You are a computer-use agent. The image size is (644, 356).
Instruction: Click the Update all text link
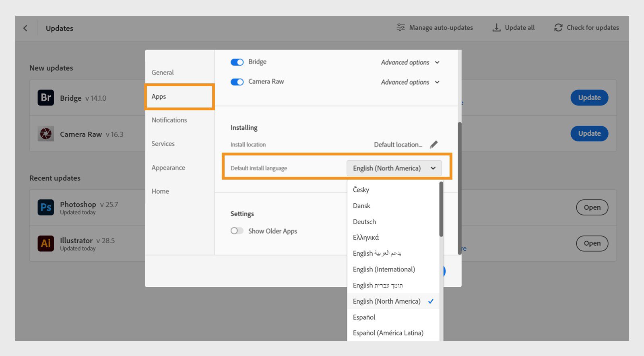[520, 27]
